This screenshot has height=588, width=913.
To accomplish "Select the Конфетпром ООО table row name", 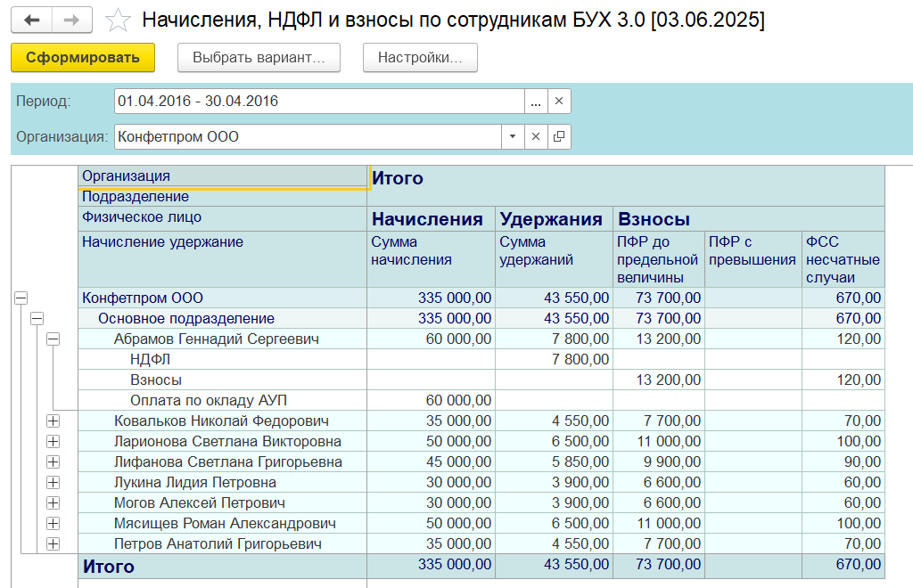I will (222, 298).
